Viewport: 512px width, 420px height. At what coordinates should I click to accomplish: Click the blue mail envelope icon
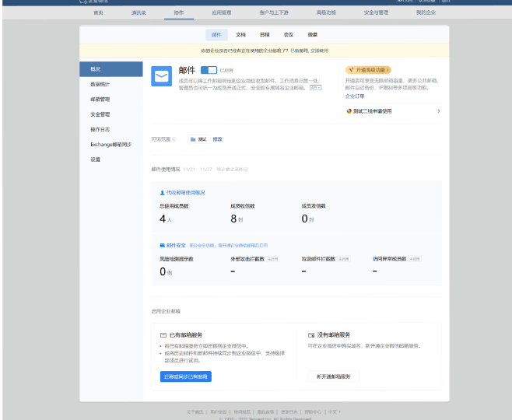pyautogui.click(x=161, y=76)
